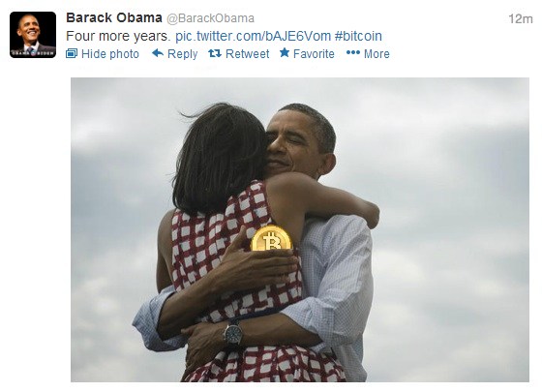Click the Favorite star icon
Image resolution: width=542 pixels, height=392 pixels.
pyautogui.click(x=285, y=52)
